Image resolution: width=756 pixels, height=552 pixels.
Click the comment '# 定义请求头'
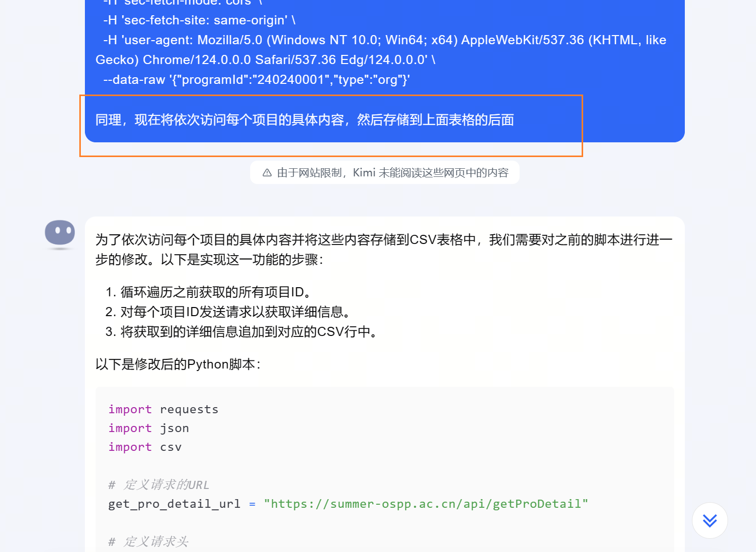(x=148, y=542)
